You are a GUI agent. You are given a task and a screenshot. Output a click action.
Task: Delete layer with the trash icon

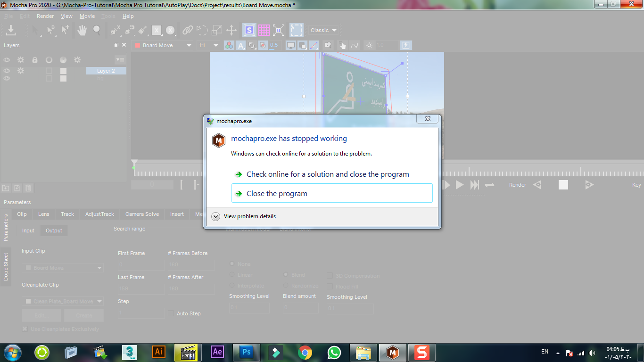pos(28,188)
